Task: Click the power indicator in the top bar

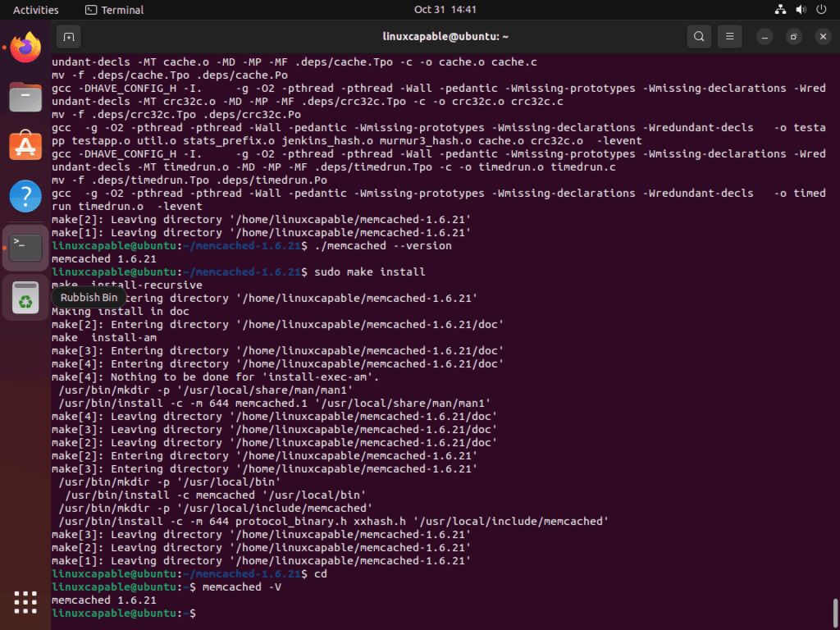Action: click(821, 10)
